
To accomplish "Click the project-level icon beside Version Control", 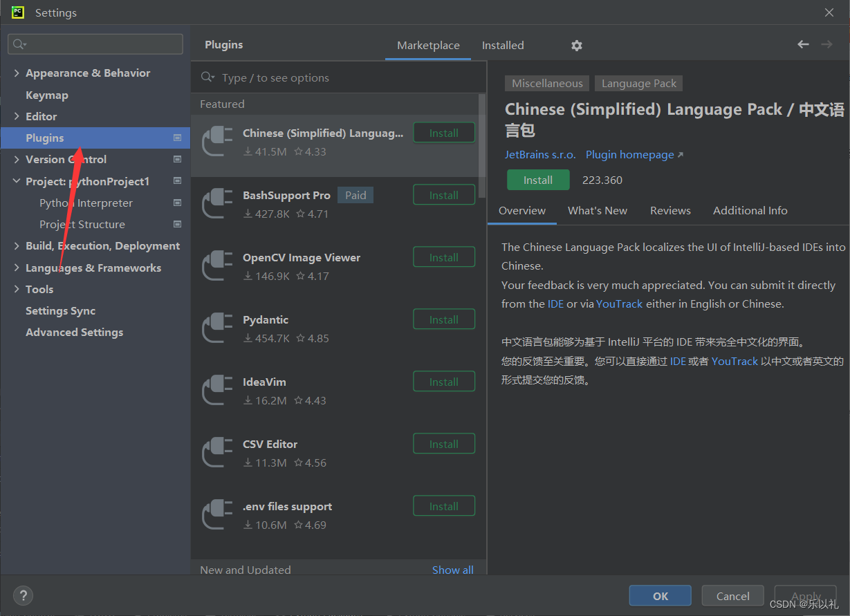I will [177, 159].
